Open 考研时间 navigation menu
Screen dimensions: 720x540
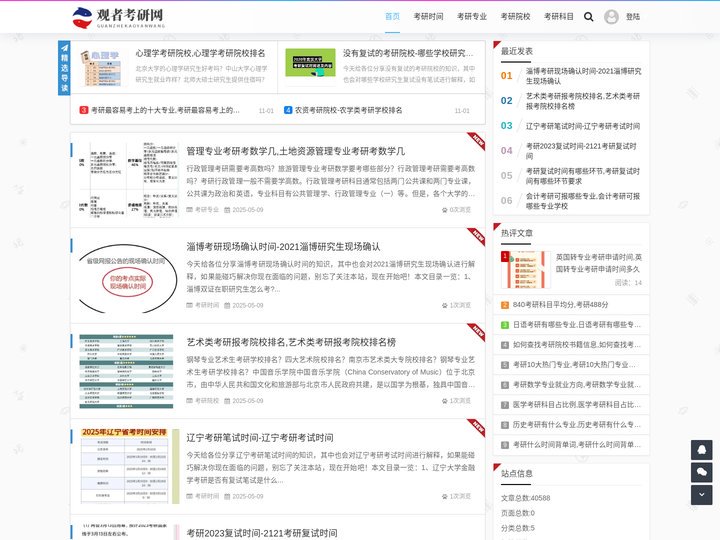click(428, 17)
